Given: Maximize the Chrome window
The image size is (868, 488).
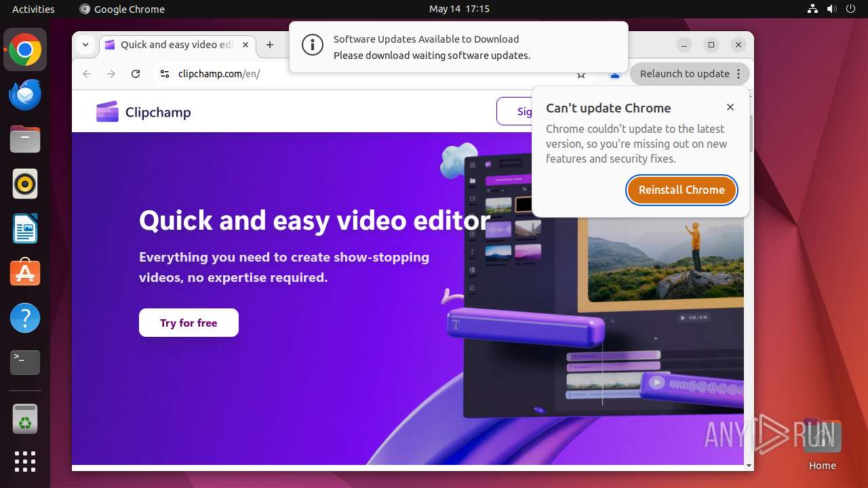Looking at the screenshot, I should [711, 45].
